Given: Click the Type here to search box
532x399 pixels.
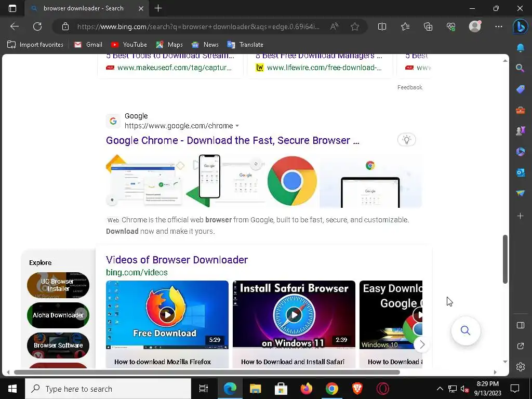Looking at the screenshot, I should [x=108, y=389].
